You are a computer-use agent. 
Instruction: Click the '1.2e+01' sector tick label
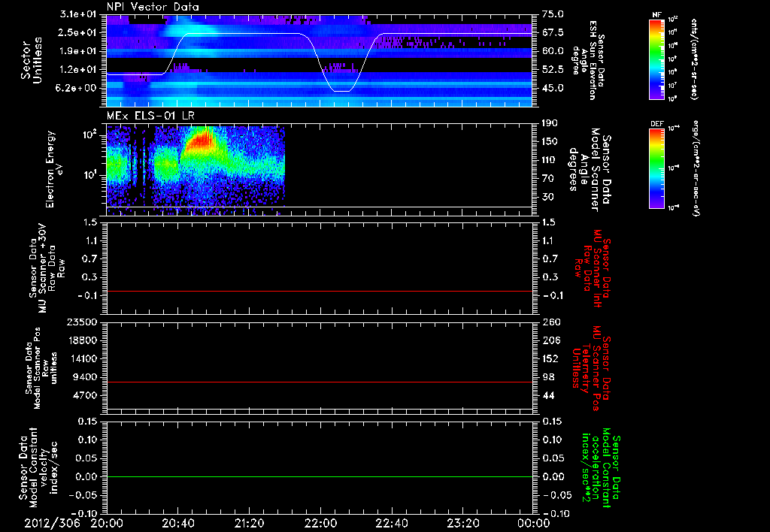click(78, 70)
